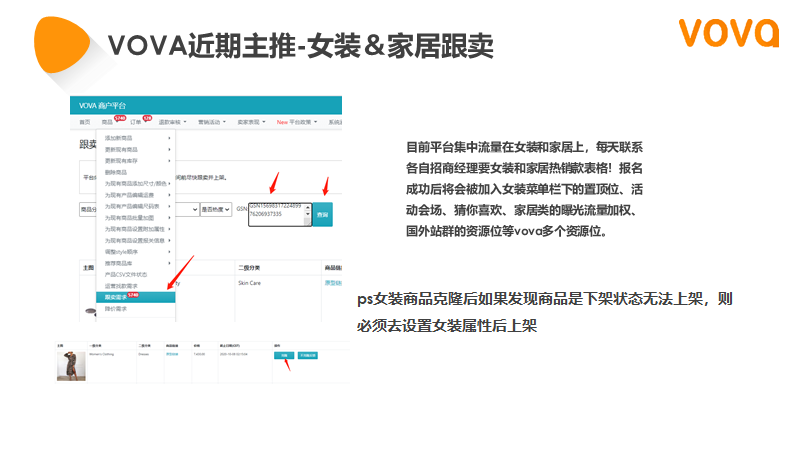Choose 调整style顺序 from the menu
The height and width of the screenshot is (450, 800).
(136, 252)
